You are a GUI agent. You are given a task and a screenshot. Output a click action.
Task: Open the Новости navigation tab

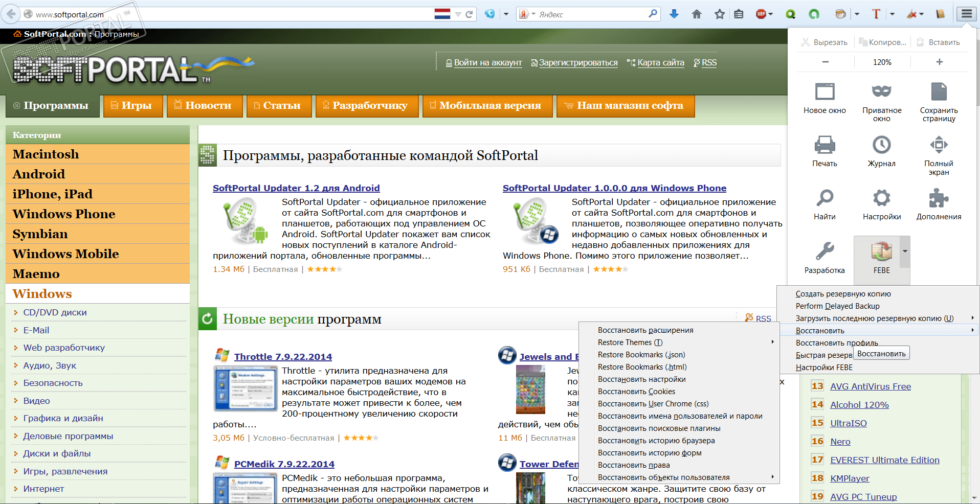tap(205, 106)
